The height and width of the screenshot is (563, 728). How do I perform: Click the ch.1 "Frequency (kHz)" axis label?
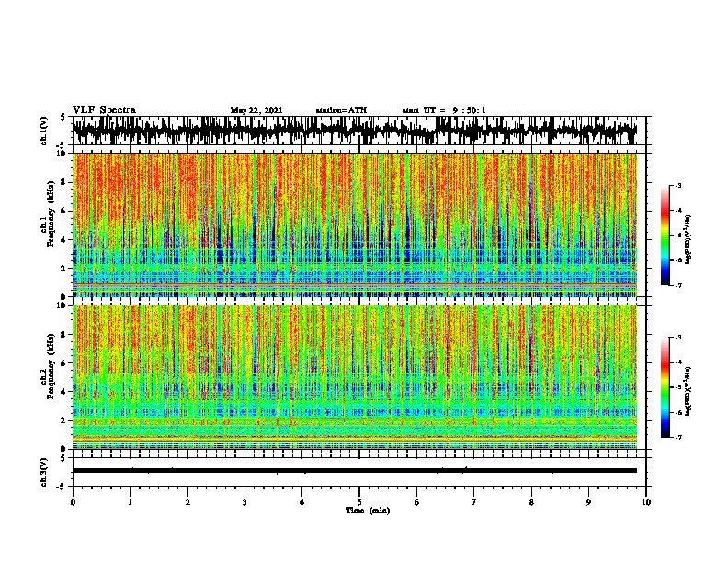[51, 213]
